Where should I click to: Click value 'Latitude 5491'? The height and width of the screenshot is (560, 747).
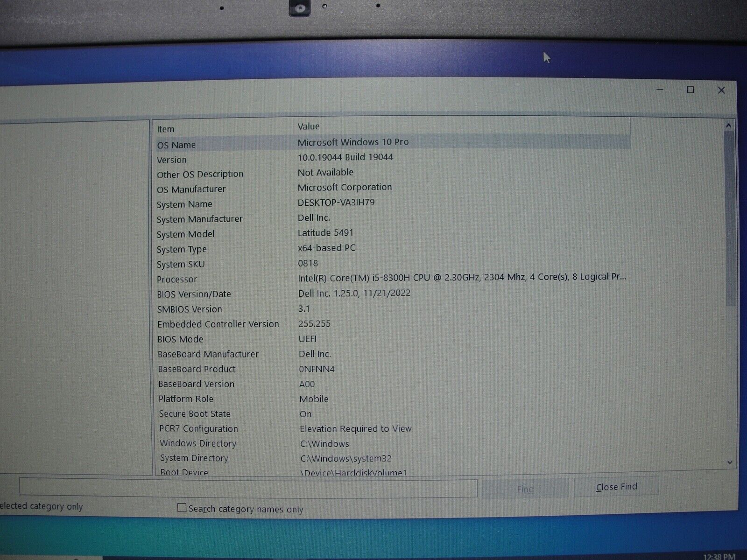pos(326,232)
